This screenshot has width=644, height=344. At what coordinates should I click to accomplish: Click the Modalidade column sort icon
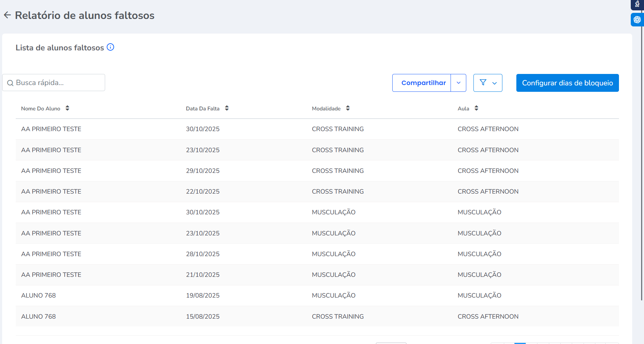coord(348,108)
